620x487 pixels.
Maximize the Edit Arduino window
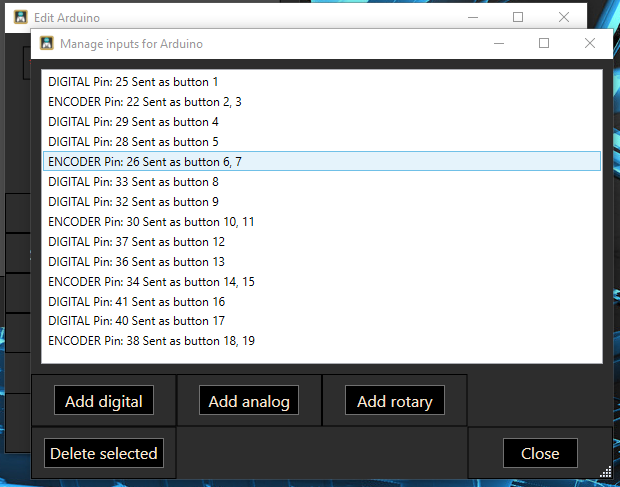pyautogui.click(x=518, y=17)
